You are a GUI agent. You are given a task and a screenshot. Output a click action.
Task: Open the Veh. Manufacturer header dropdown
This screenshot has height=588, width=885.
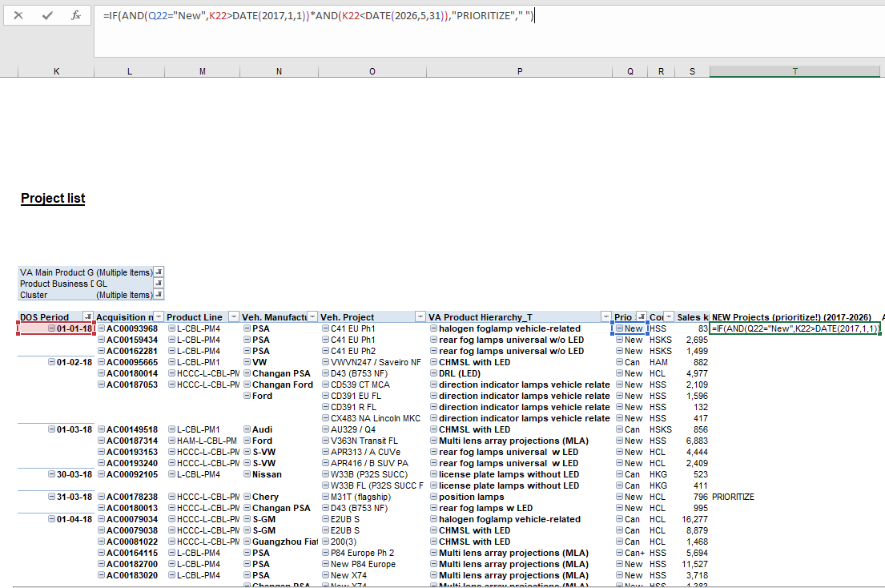pyautogui.click(x=312, y=316)
